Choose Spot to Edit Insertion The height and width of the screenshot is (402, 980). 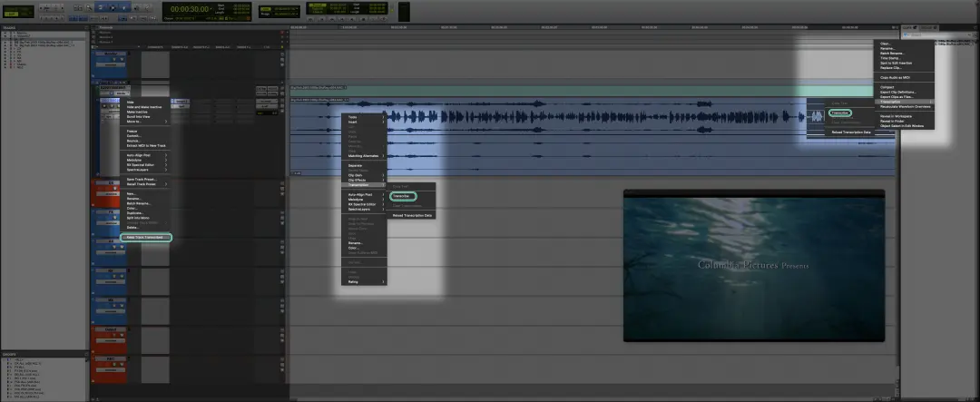point(904,64)
